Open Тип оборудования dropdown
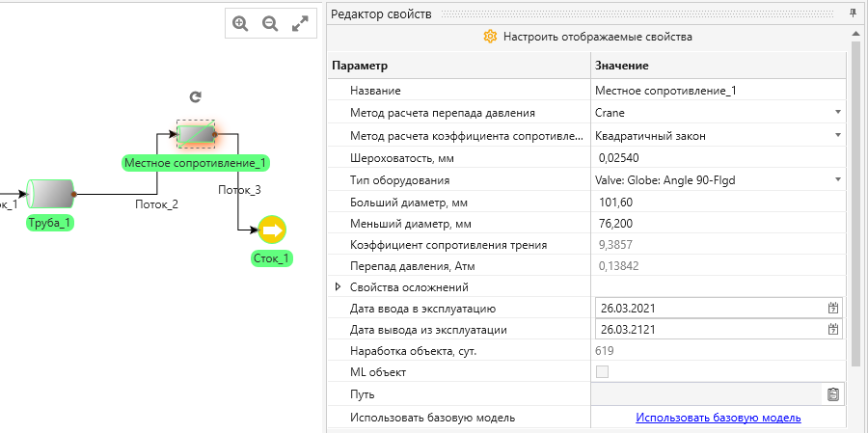 837,180
